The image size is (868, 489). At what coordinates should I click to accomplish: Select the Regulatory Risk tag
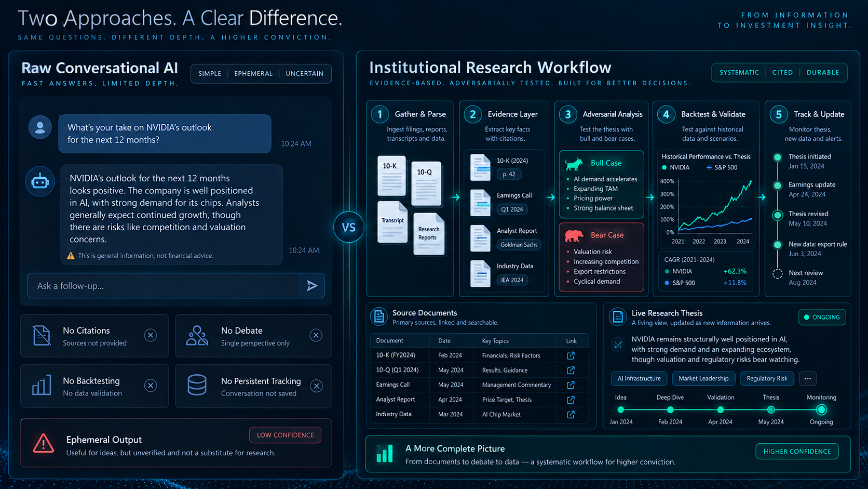coord(767,379)
